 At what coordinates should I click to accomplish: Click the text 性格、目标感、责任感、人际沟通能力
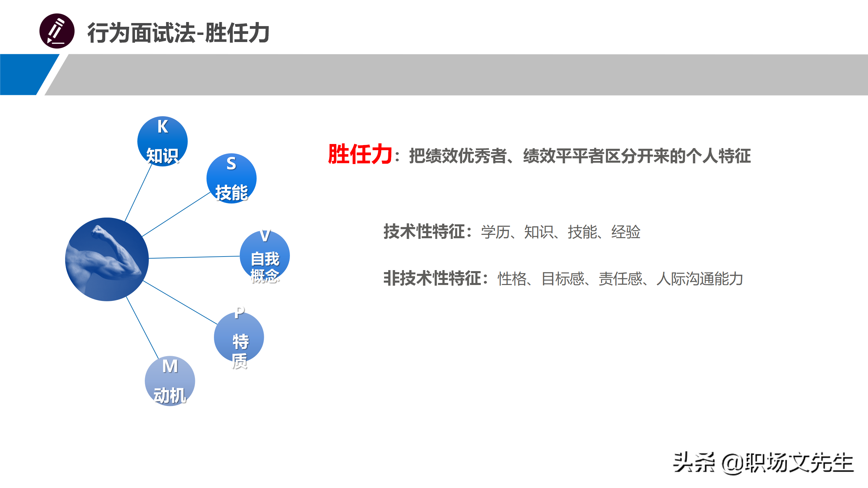[620, 279]
